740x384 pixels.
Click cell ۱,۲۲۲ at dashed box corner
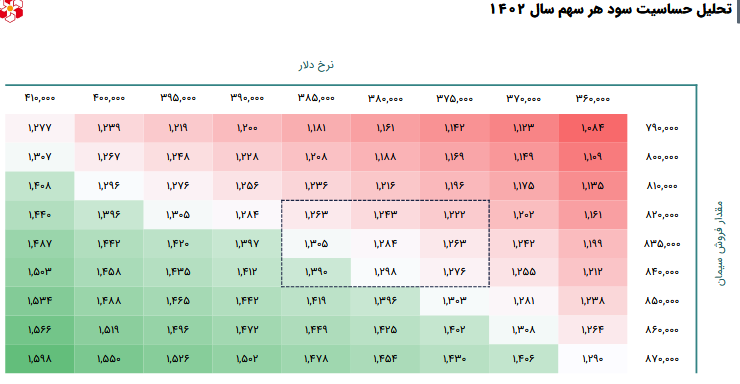pos(454,215)
